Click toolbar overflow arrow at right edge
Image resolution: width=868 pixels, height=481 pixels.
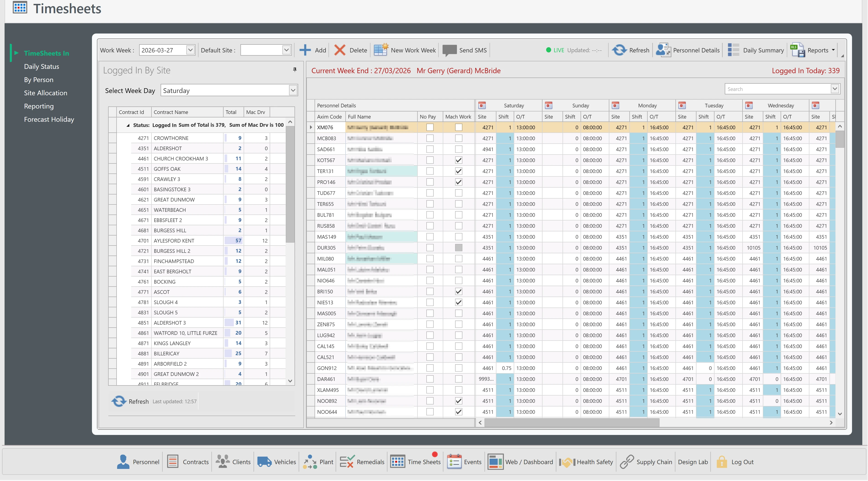[x=842, y=56]
